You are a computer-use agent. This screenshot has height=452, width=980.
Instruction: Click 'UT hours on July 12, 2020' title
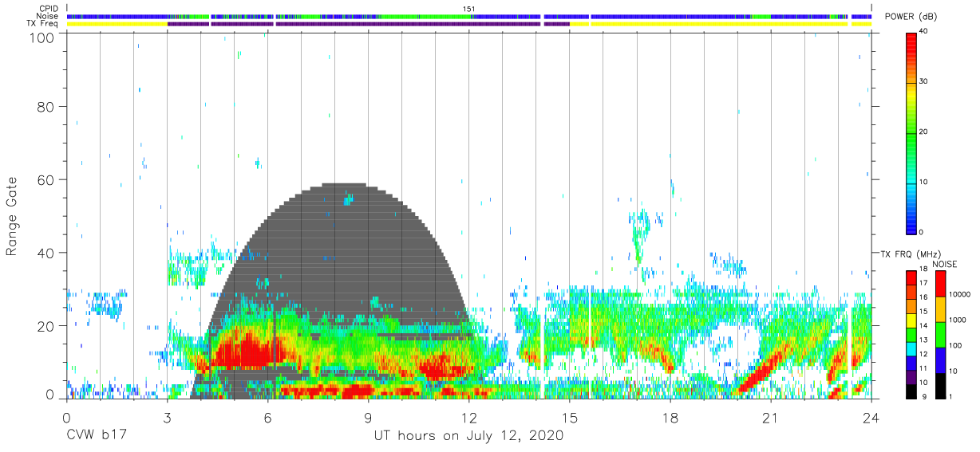tap(468, 436)
